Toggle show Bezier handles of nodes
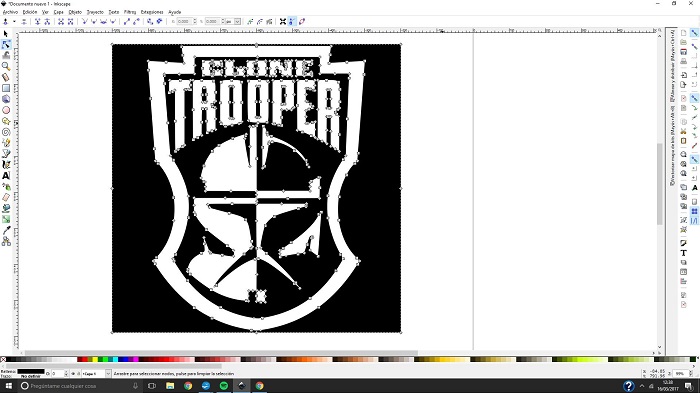Screen dimensions: 700x393 click(x=292, y=21)
